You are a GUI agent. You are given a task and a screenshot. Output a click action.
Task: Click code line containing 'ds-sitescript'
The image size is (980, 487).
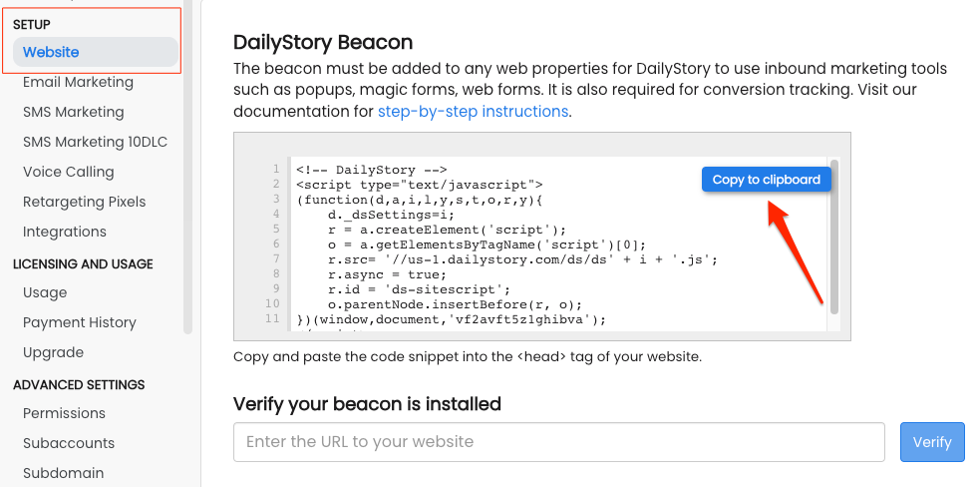click(x=419, y=289)
